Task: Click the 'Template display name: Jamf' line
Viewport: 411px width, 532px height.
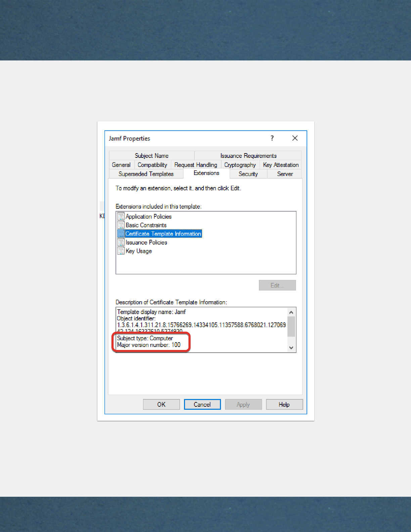Action: (x=151, y=312)
